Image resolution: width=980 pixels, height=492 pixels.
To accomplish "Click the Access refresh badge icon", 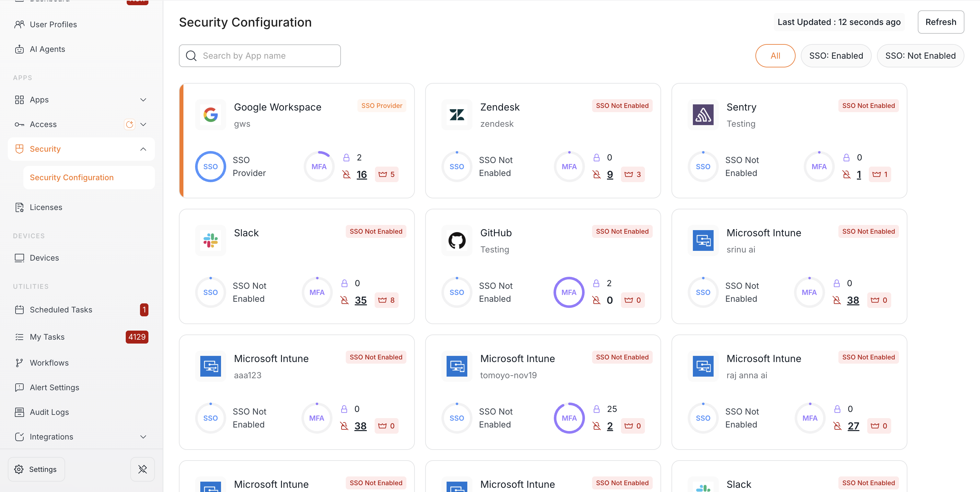I will click(x=129, y=124).
